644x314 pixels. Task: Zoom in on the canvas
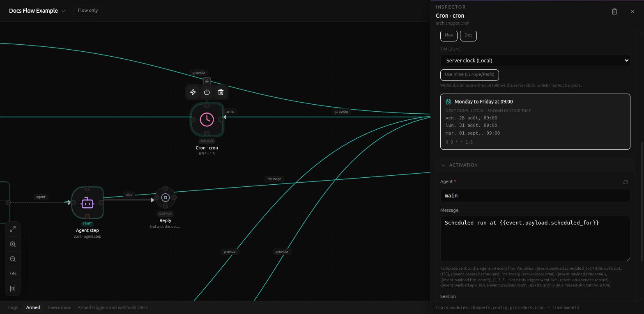point(13,244)
